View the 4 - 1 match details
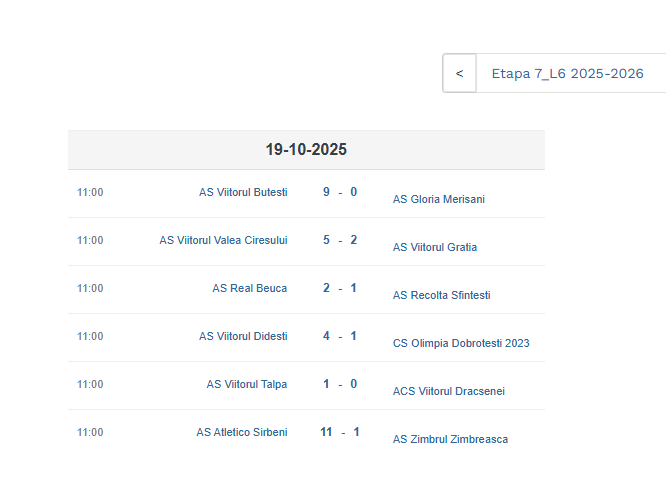The image size is (666, 486). tap(340, 336)
